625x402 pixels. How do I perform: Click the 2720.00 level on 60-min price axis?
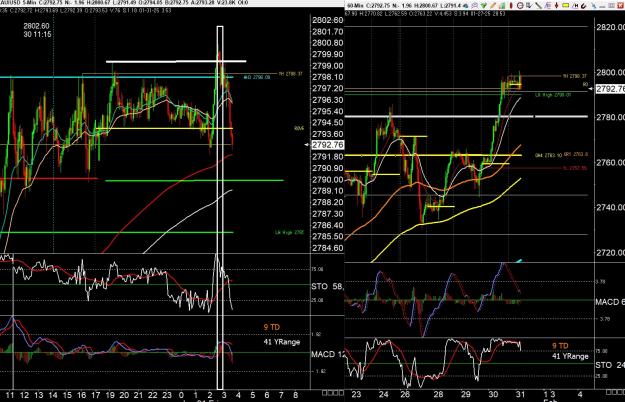point(610,253)
